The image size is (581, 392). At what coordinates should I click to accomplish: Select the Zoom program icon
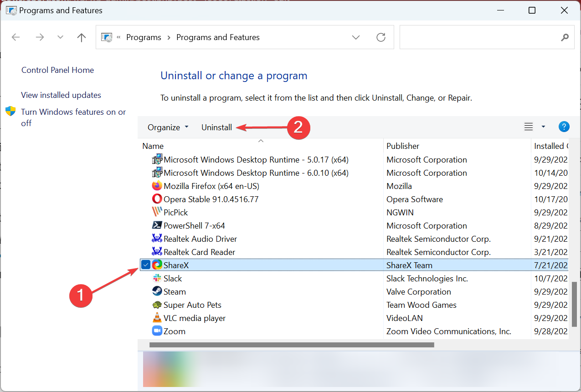157,331
